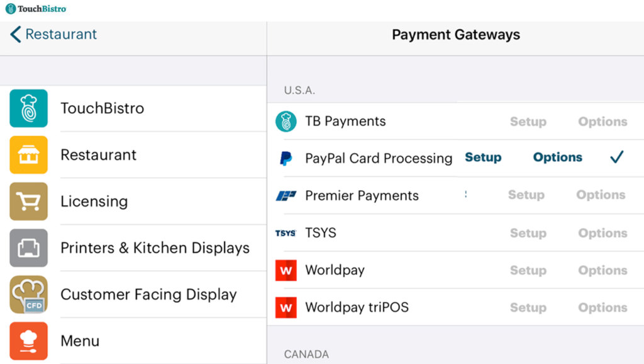Click the Worldpay red W icon

tap(286, 270)
